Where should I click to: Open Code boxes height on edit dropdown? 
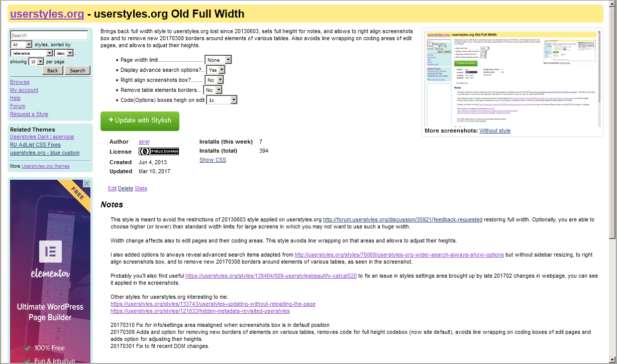coord(222,100)
